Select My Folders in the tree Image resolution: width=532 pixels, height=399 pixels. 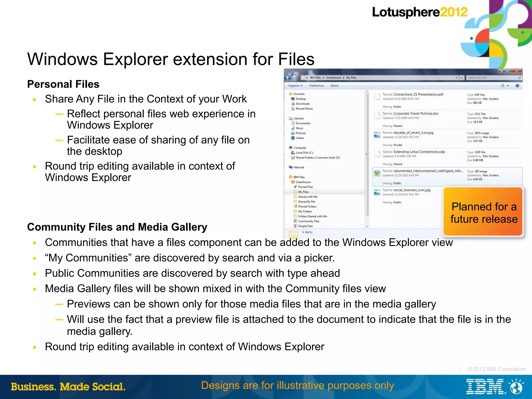[305, 211]
